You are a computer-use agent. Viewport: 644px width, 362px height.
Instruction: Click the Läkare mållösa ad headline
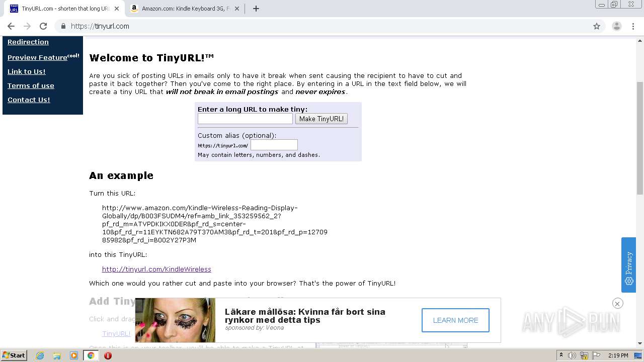click(x=305, y=316)
